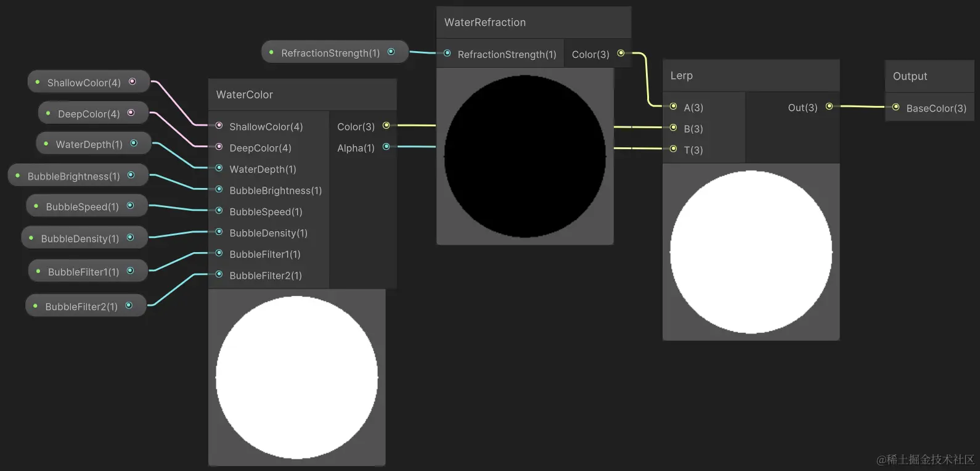Click WaterColor BubbleBrightness(1) input port
Image resolution: width=980 pixels, height=471 pixels.
point(219,189)
